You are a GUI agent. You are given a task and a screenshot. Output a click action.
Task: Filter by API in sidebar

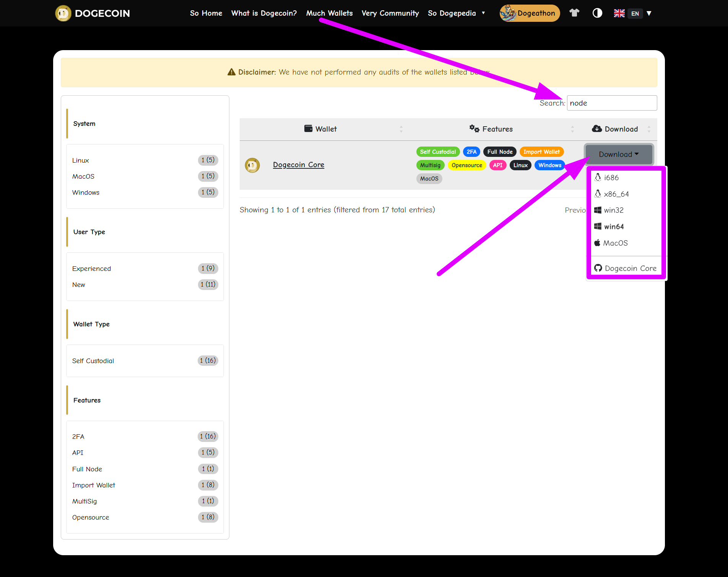pyautogui.click(x=145, y=453)
